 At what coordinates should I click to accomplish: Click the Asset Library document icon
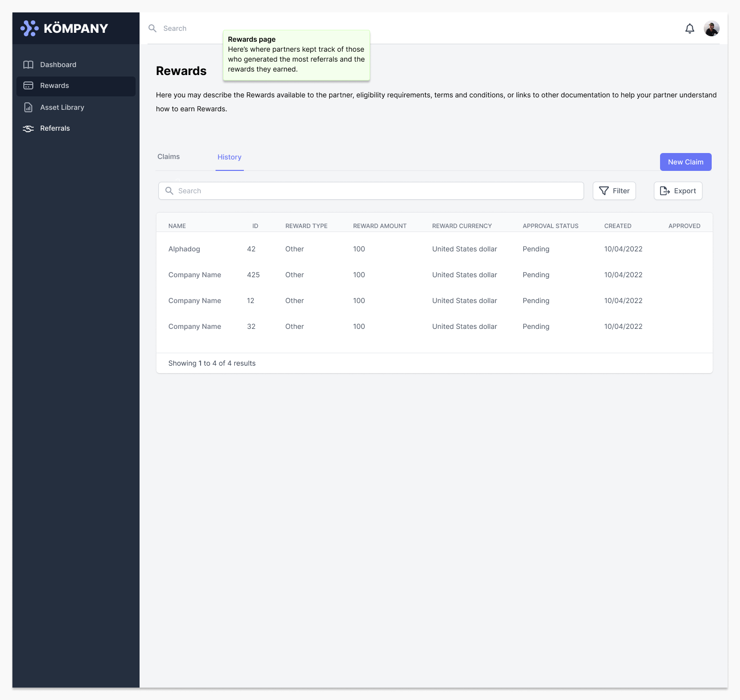click(28, 108)
